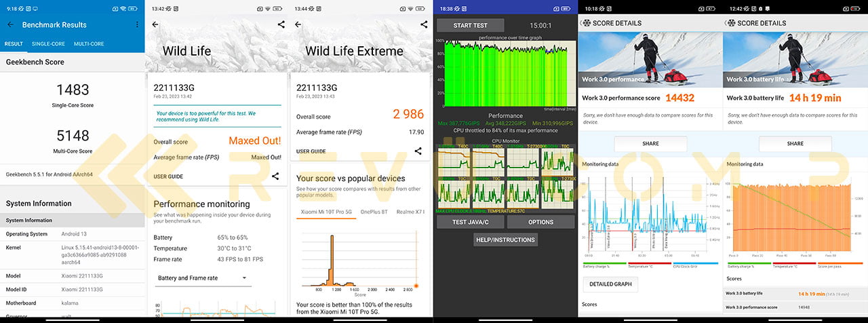The width and height of the screenshot is (868, 323).
Task: Share via icon beside Wild Life USER GUIDE
Action: 275,176
